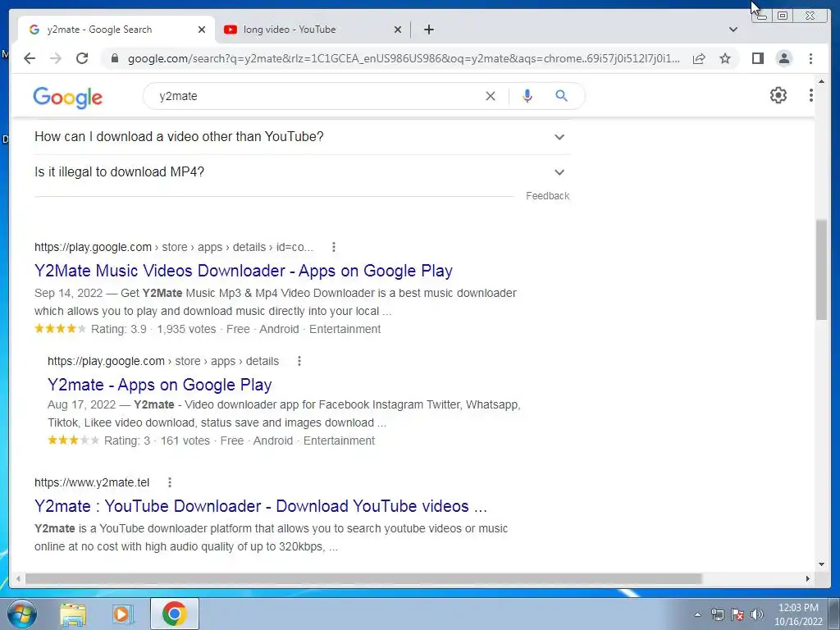Expand 'How can I download a video other than YouTube?'
840x630 pixels.
tap(302, 137)
